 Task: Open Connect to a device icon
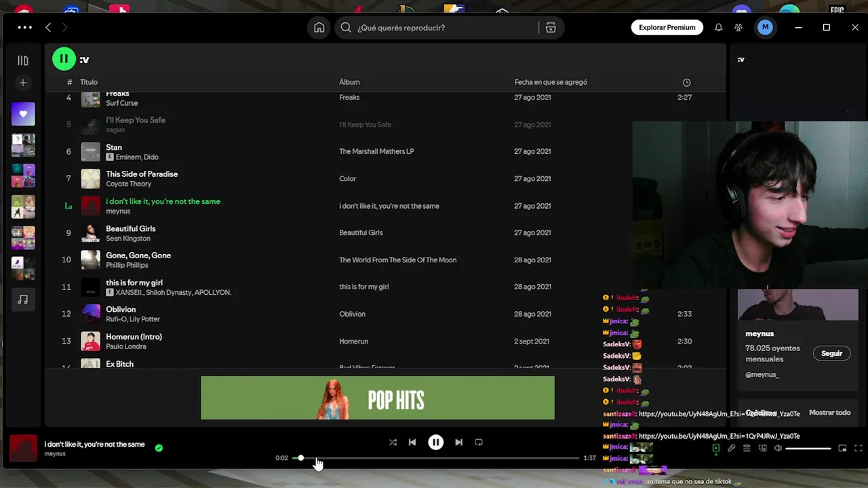click(762, 448)
